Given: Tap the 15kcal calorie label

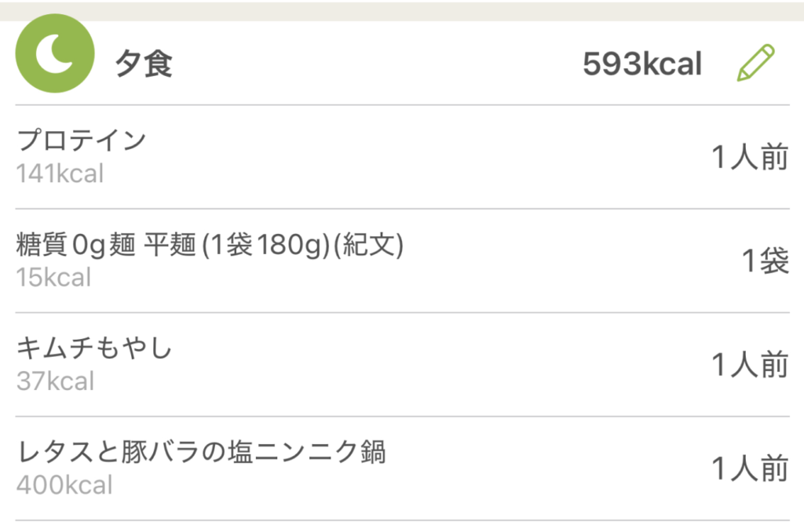Looking at the screenshot, I should coord(53,278).
